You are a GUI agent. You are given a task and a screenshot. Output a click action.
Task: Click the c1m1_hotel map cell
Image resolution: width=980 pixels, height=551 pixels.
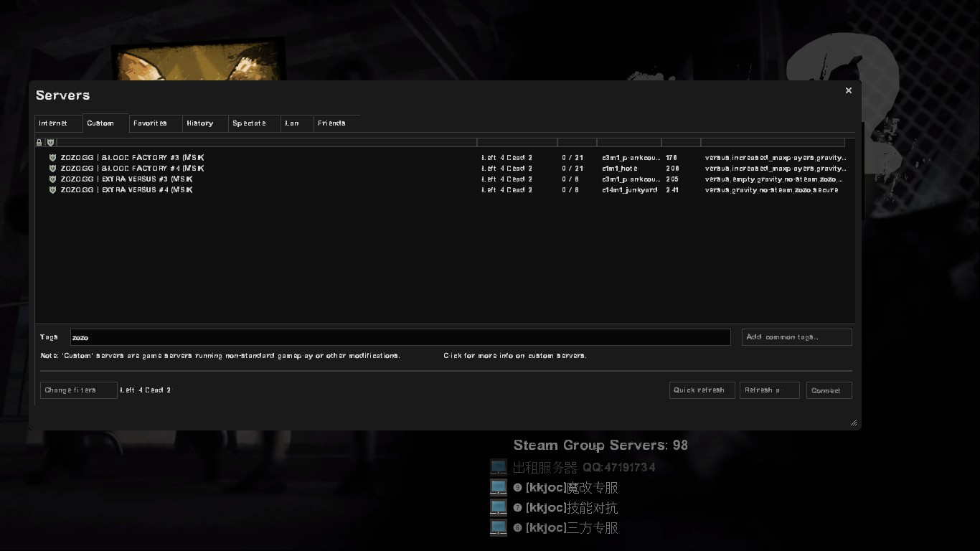620,169
